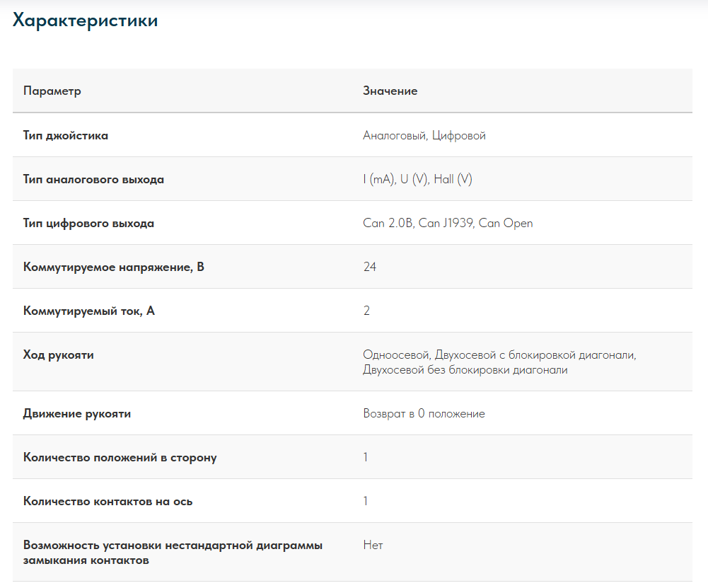The image size is (708, 588).
Task: Click the "Одноосевой, Двухосевой" handle travel value
Action: click(499, 362)
